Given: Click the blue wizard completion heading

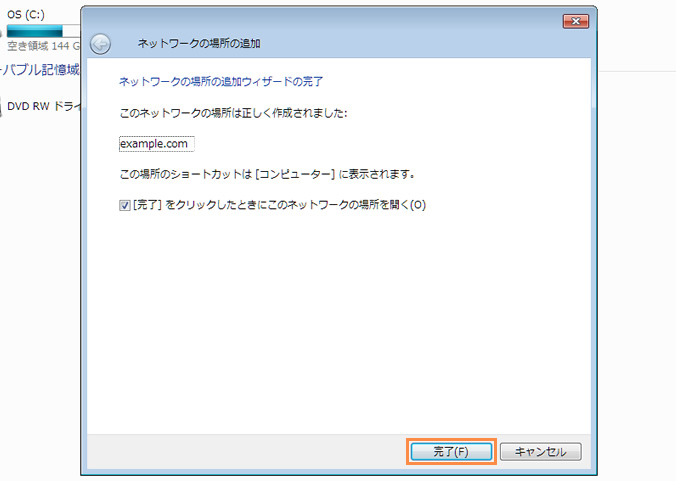Looking at the screenshot, I should (221, 80).
